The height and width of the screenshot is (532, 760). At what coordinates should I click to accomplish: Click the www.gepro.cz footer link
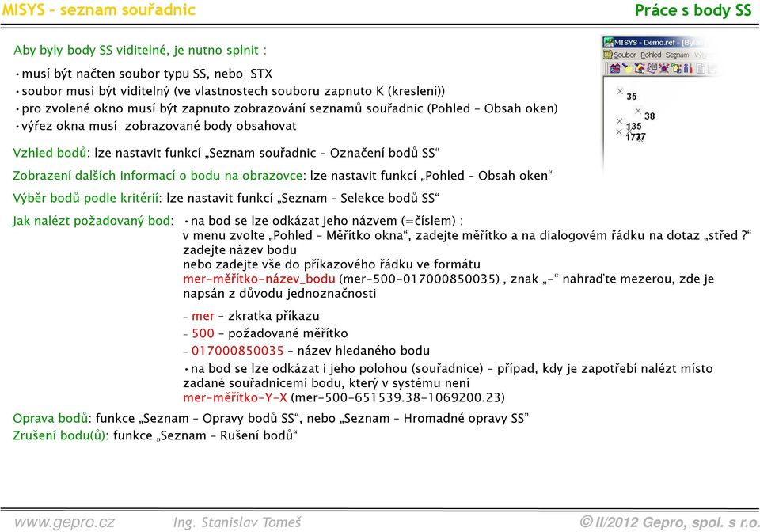pos(64,522)
